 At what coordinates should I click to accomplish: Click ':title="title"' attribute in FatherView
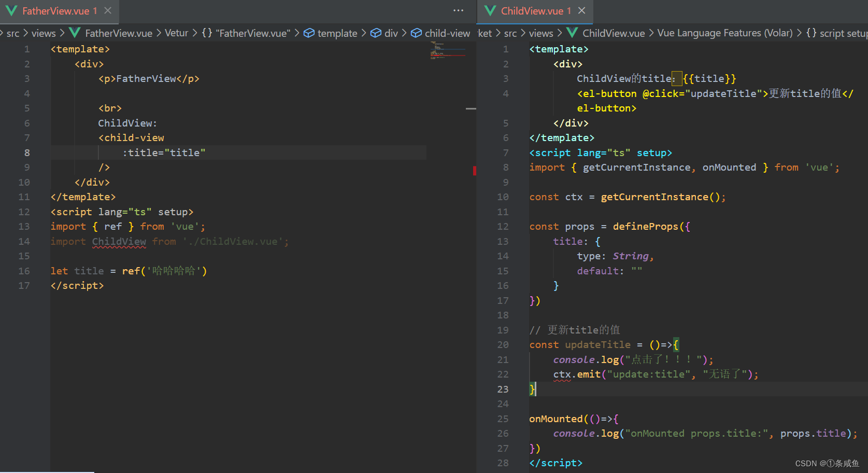164,152
